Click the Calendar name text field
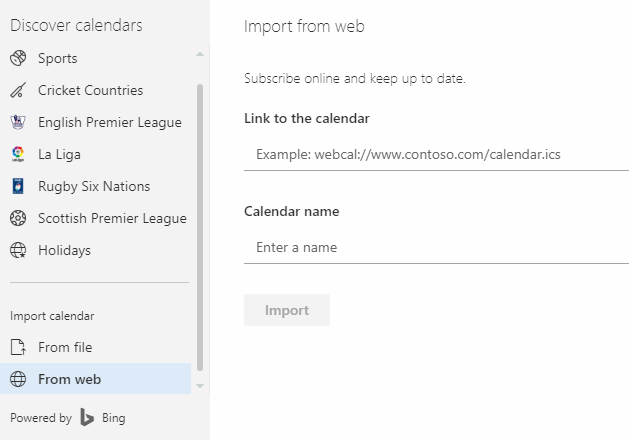Image resolution: width=629 pixels, height=440 pixels. pyautogui.click(x=436, y=247)
